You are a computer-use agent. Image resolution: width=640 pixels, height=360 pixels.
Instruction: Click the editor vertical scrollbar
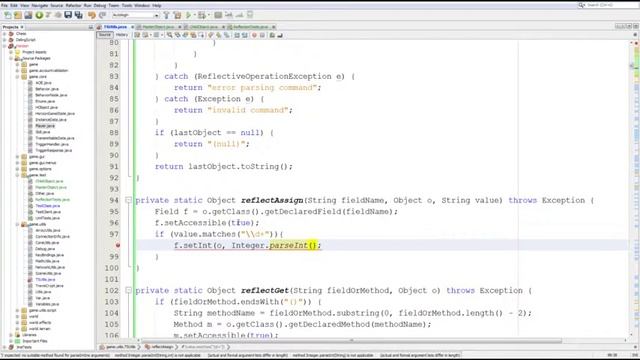(x=632, y=65)
